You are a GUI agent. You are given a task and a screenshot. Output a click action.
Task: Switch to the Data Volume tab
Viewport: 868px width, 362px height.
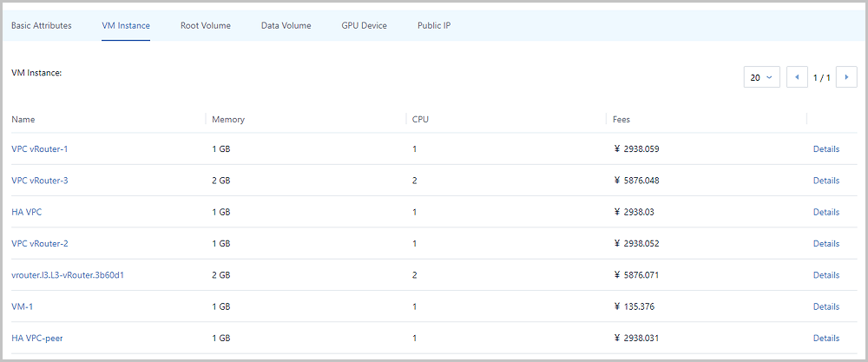(286, 25)
